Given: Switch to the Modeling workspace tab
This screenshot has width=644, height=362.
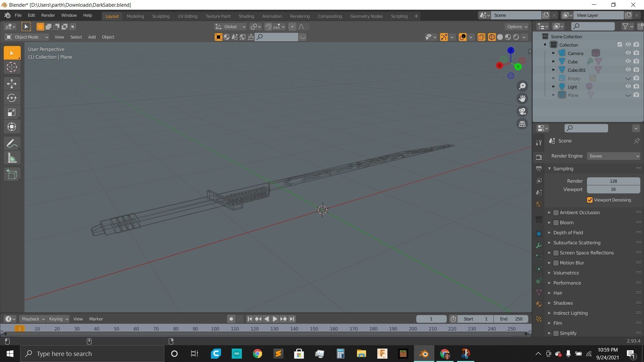Looking at the screenshot, I should pyautogui.click(x=135, y=16).
